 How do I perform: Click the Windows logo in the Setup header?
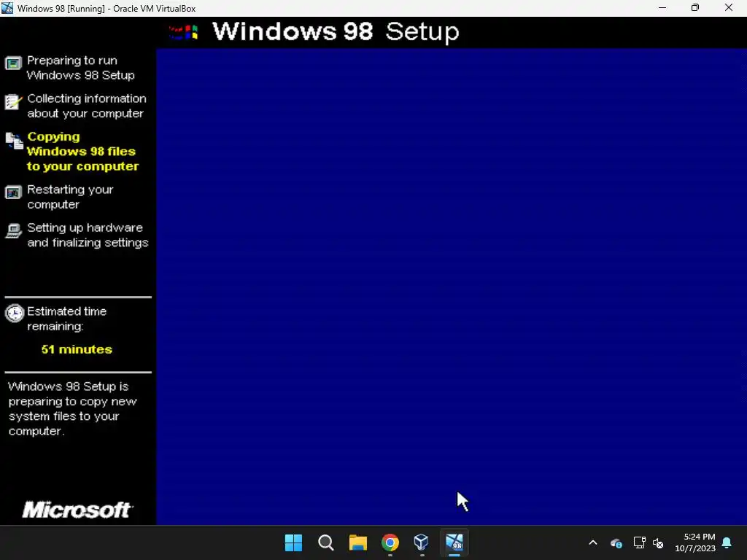pos(183,32)
